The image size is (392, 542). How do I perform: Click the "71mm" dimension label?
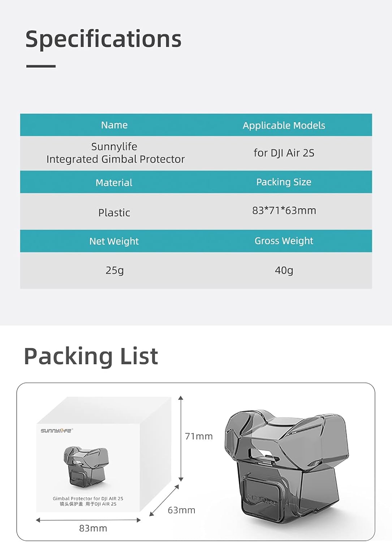pyautogui.click(x=199, y=436)
